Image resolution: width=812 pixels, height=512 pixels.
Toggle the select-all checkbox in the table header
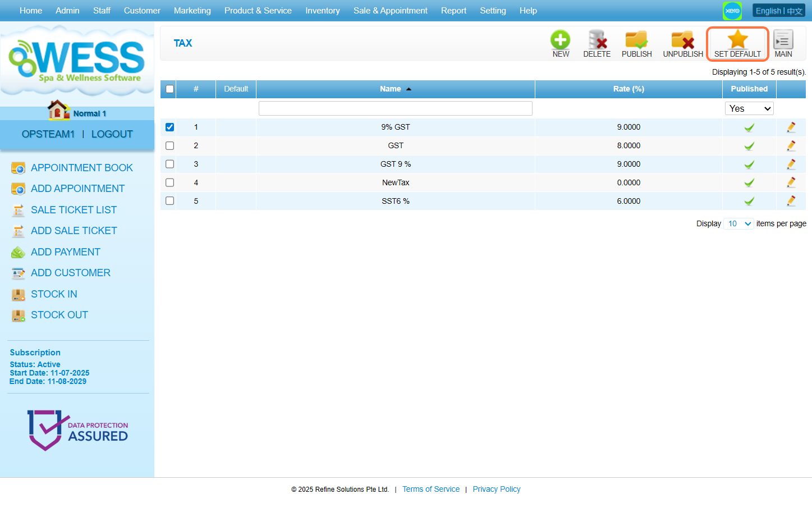coord(169,89)
